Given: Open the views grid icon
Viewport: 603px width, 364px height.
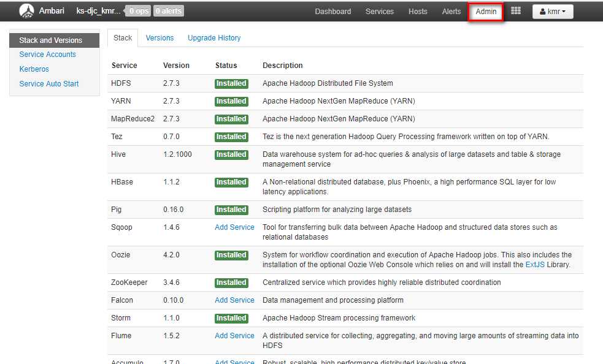Looking at the screenshot, I should point(516,11).
